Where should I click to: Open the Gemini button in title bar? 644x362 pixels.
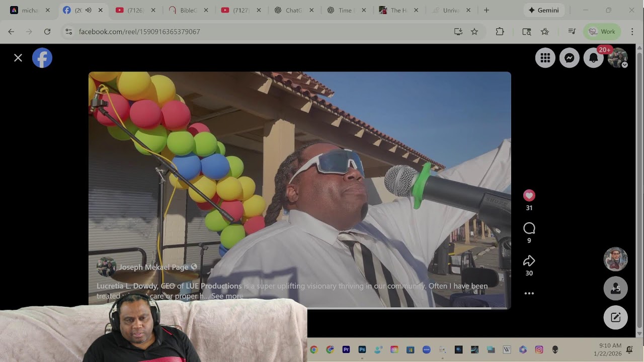coord(544,10)
